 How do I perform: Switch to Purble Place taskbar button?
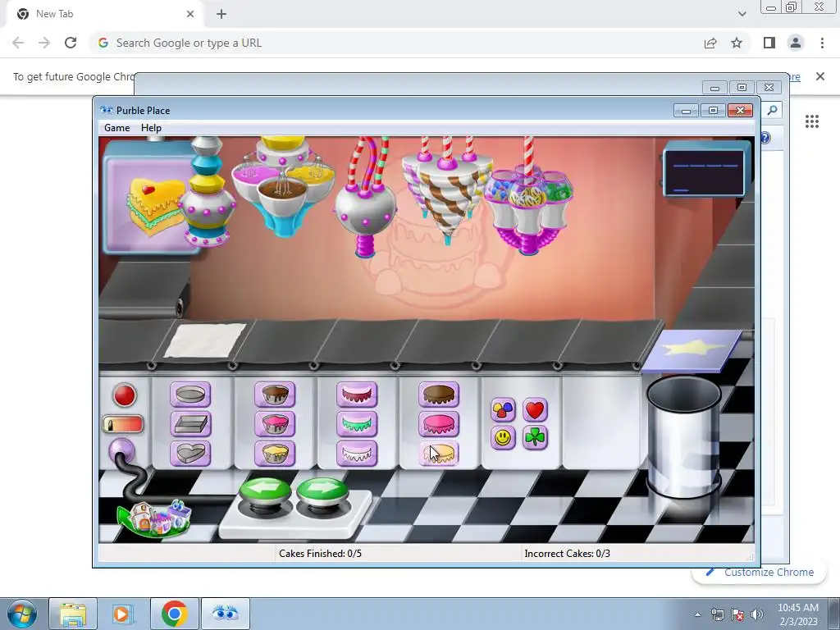226,614
